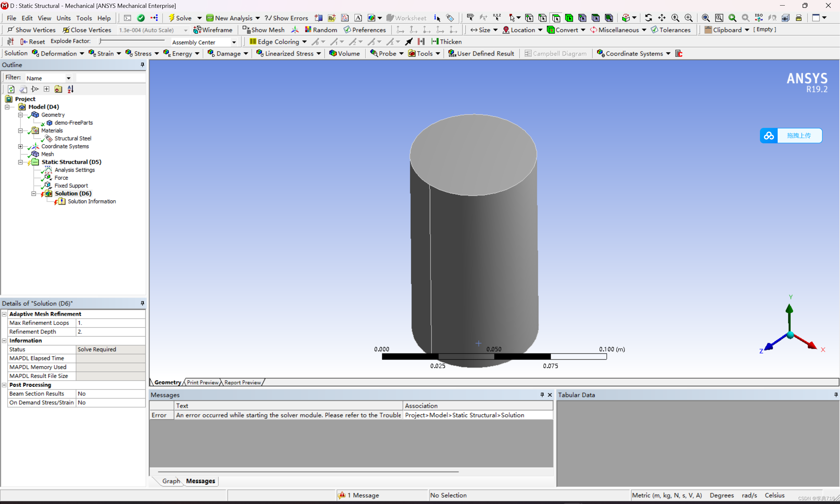Click the Show Errors button
The height and width of the screenshot is (504, 840).
(286, 18)
